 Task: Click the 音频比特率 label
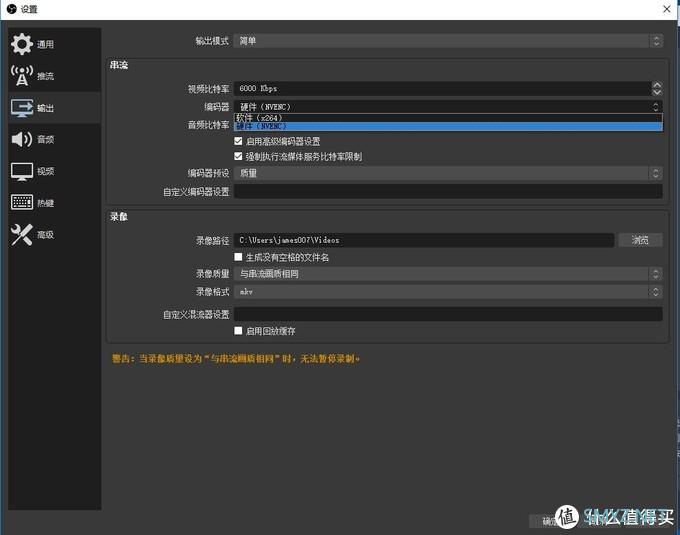tap(208, 125)
